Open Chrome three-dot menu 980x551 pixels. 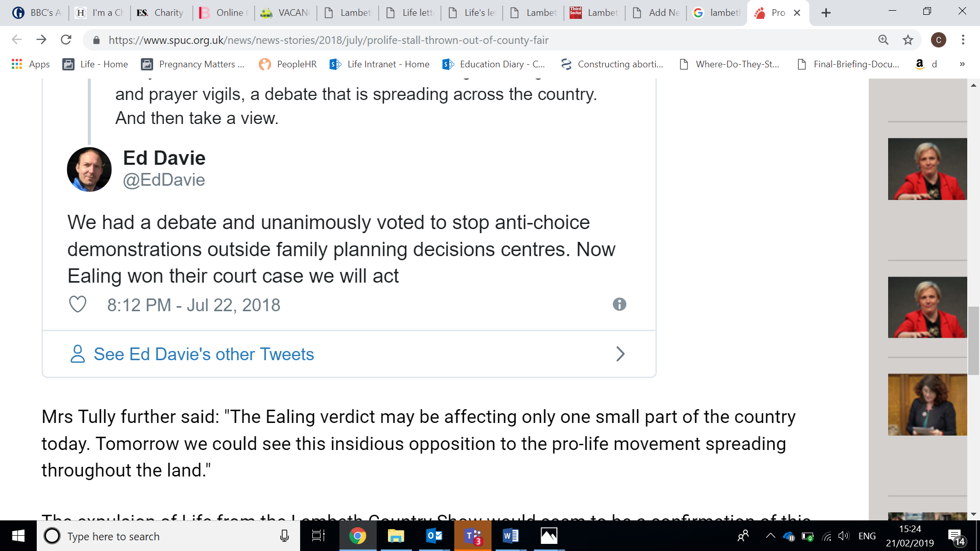963,40
